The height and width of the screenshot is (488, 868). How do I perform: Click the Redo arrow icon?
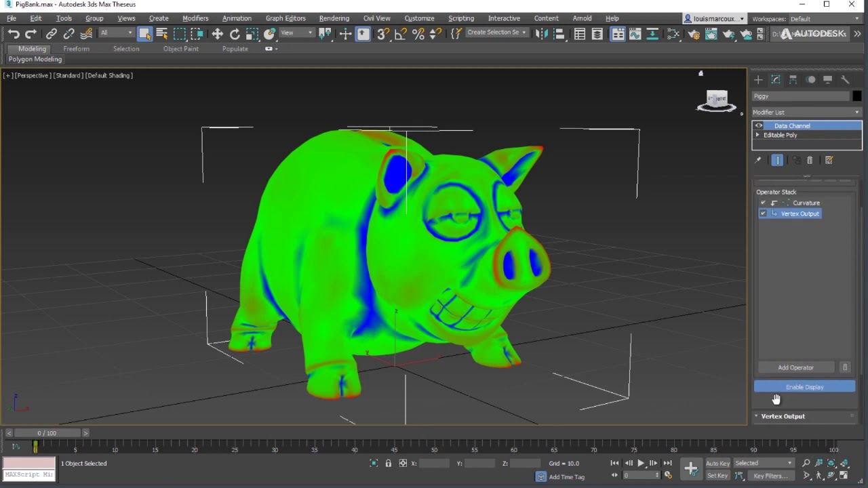pos(31,34)
